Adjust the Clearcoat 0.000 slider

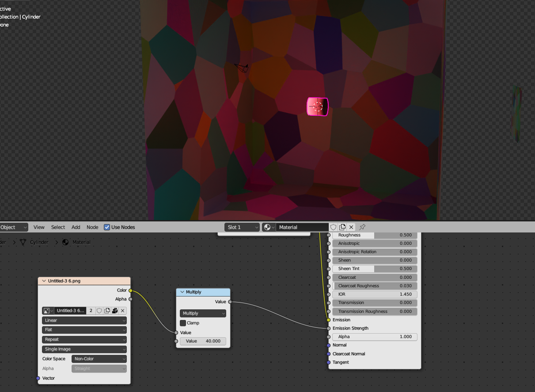[x=375, y=278]
